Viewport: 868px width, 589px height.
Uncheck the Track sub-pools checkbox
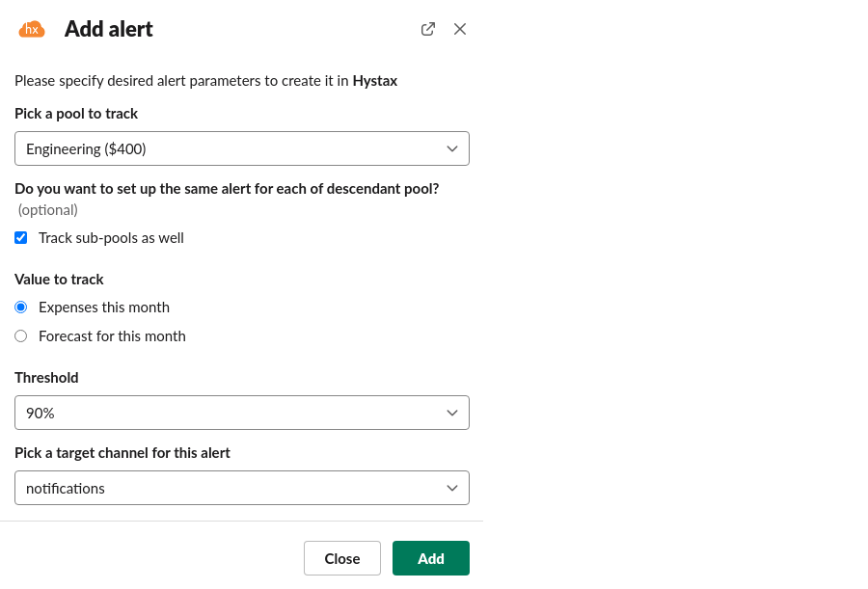point(21,237)
